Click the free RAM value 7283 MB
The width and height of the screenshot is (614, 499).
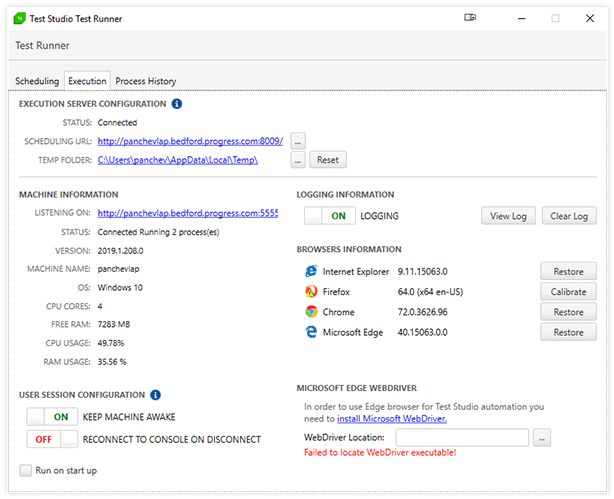[114, 324]
